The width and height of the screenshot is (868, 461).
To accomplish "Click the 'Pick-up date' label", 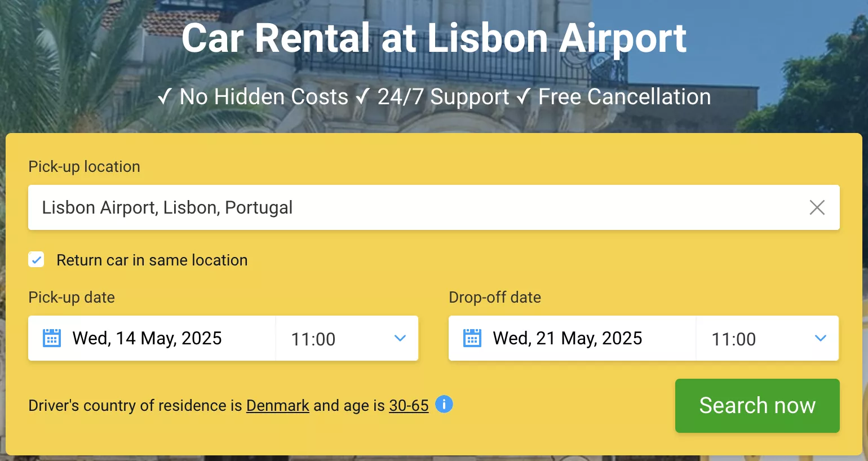I will pos(72,297).
